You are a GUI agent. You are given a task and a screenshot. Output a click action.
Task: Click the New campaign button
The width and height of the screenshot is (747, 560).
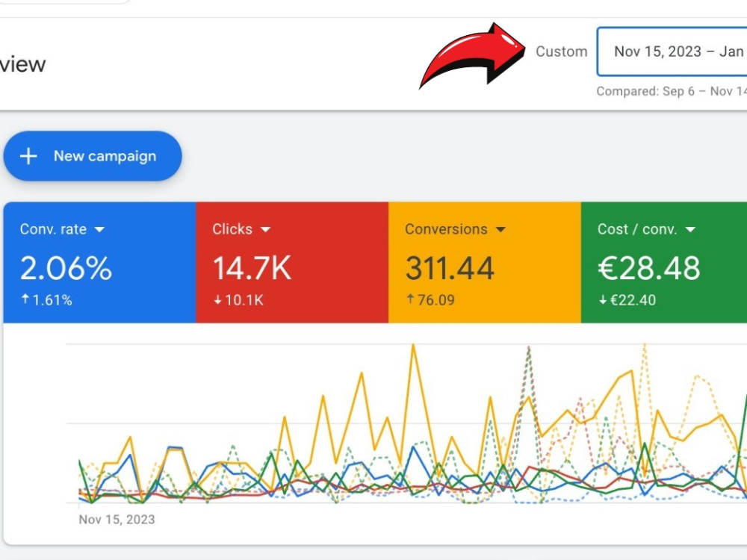coord(93,156)
